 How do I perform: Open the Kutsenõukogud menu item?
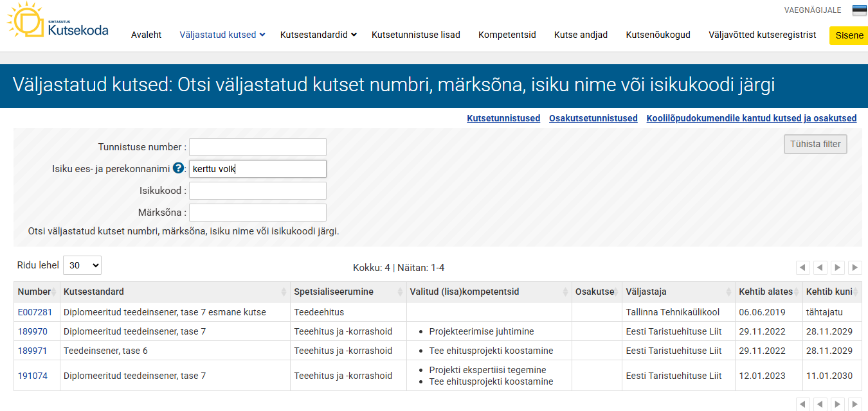click(658, 35)
